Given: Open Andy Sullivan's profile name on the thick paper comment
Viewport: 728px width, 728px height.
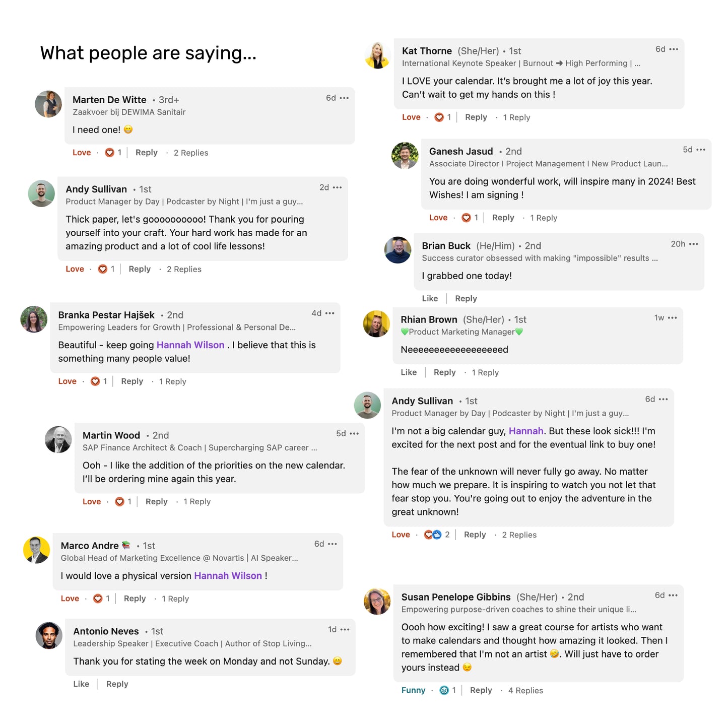Looking at the screenshot, I should [x=96, y=189].
